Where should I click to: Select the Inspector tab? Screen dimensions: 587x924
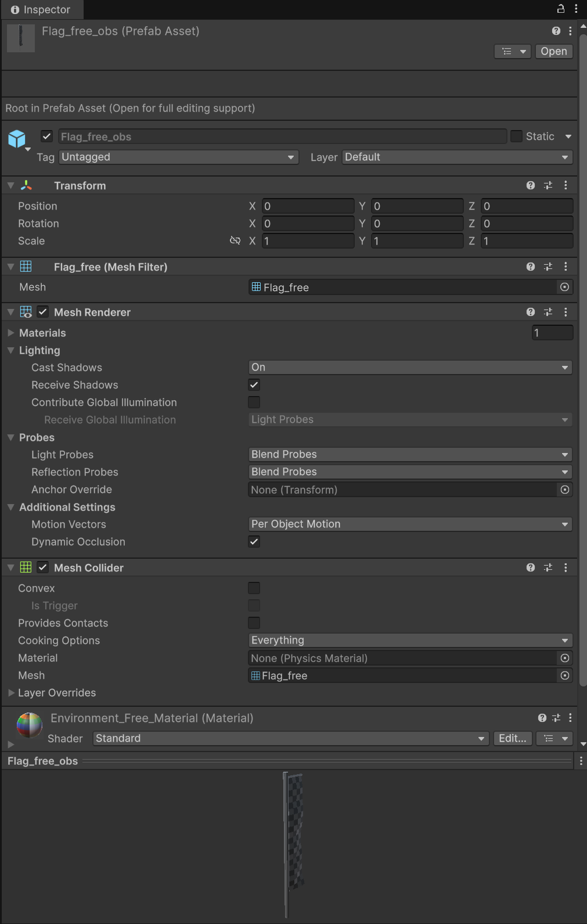[41, 9]
